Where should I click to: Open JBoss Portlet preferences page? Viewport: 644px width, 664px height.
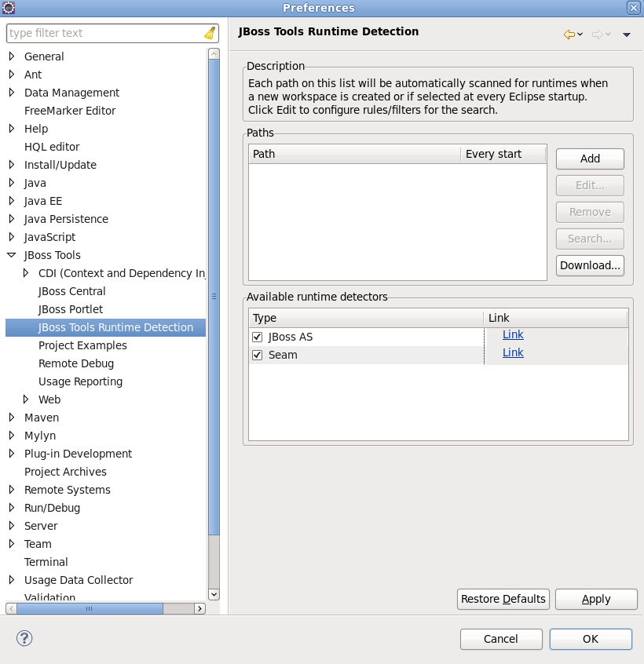click(71, 309)
